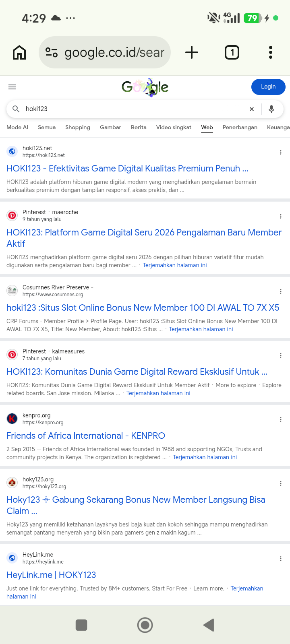This screenshot has height=644, width=290.
Task: Switch to the Mode AI tab
Action: tap(17, 127)
